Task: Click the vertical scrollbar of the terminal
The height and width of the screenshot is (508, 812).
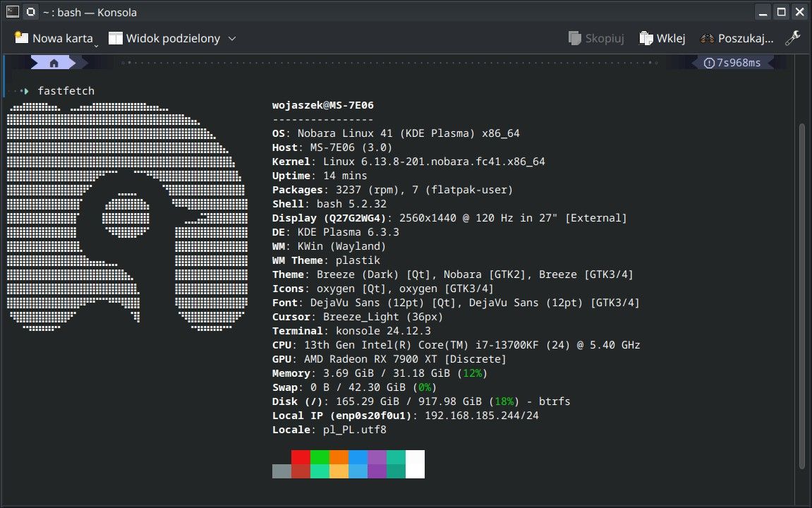Action: [x=802, y=295]
